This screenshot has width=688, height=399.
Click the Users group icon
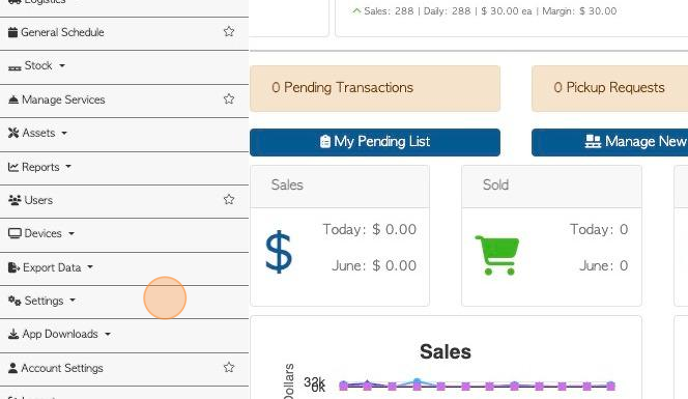click(14, 200)
